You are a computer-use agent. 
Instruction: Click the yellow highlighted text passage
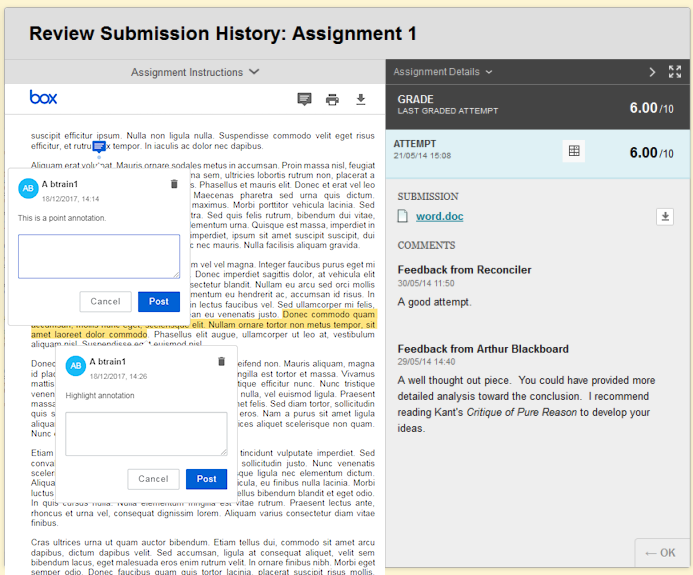click(x=203, y=325)
